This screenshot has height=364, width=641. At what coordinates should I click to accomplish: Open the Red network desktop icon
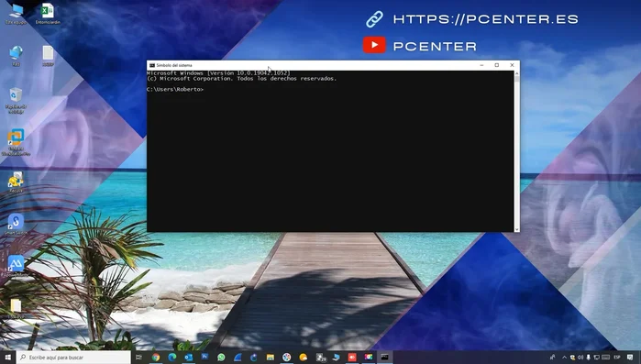pyautogui.click(x=16, y=56)
